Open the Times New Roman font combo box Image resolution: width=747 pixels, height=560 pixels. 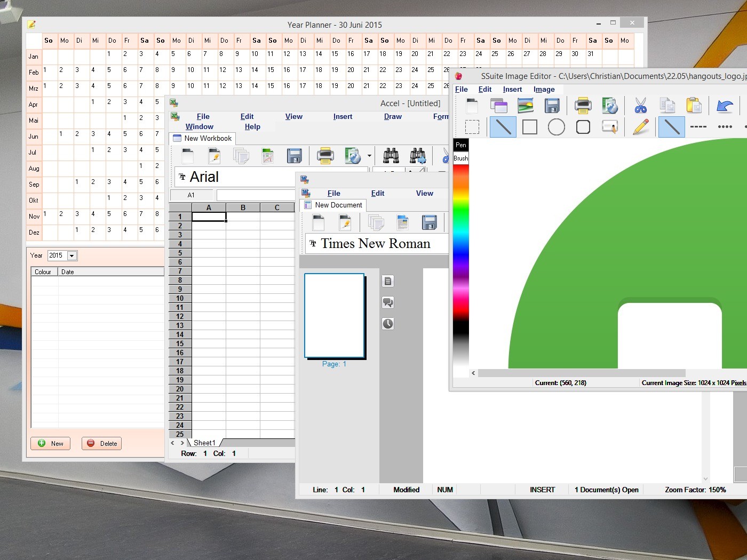click(x=376, y=244)
